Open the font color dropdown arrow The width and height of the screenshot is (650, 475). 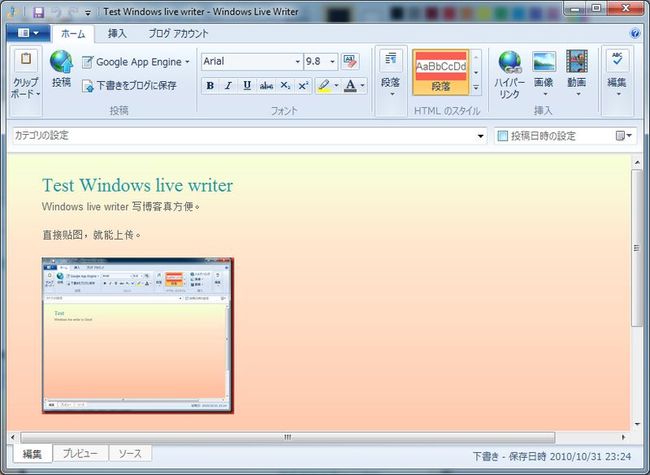coord(362,86)
